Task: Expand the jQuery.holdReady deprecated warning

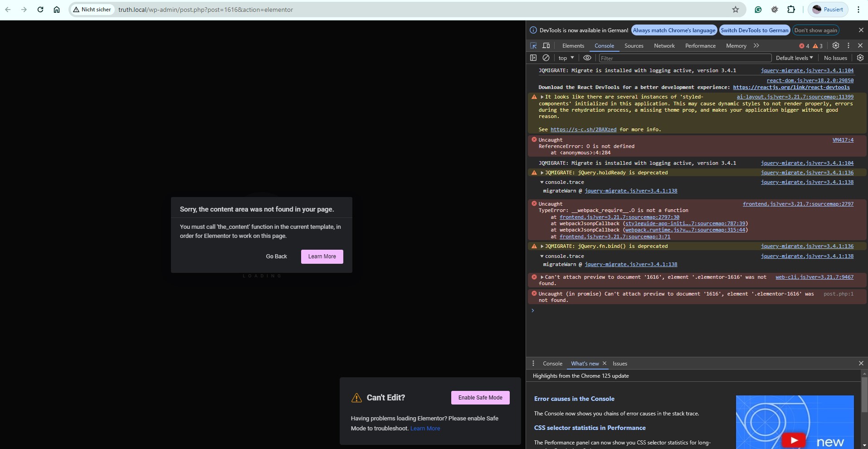Action: (542, 173)
